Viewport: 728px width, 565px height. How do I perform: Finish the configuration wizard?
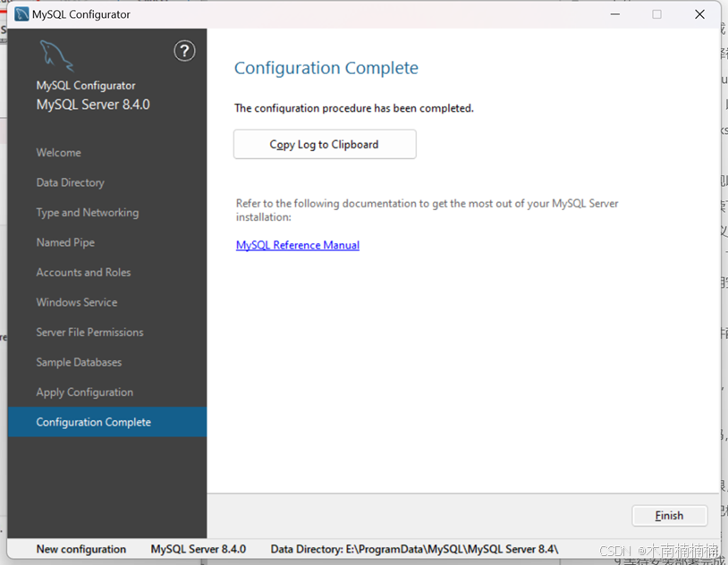coord(669,516)
